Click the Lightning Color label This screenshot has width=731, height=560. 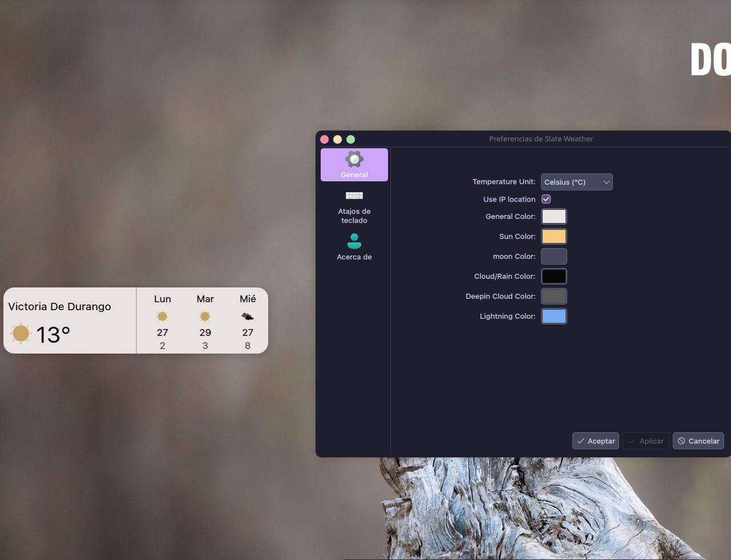click(507, 316)
